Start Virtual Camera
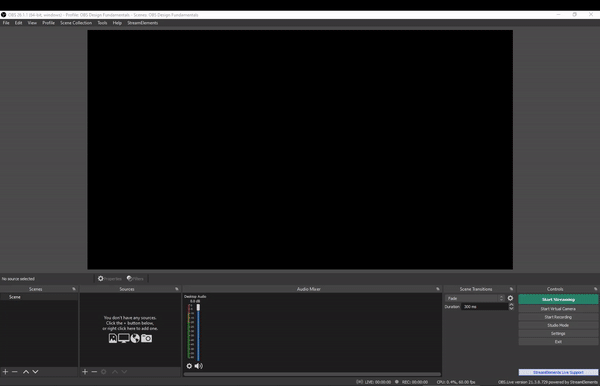This screenshot has width=600, height=386. click(558, 309)
